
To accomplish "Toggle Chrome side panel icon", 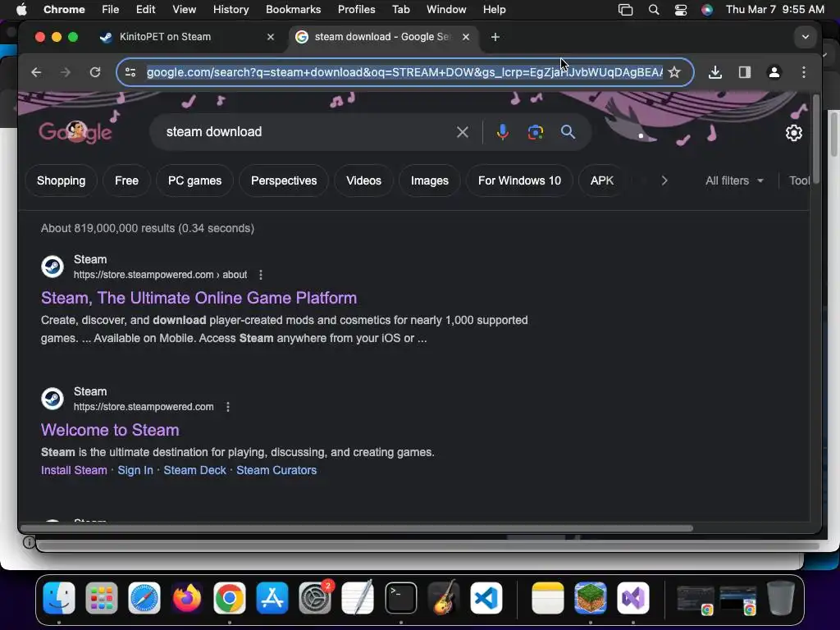I will [x=745, y=72].
